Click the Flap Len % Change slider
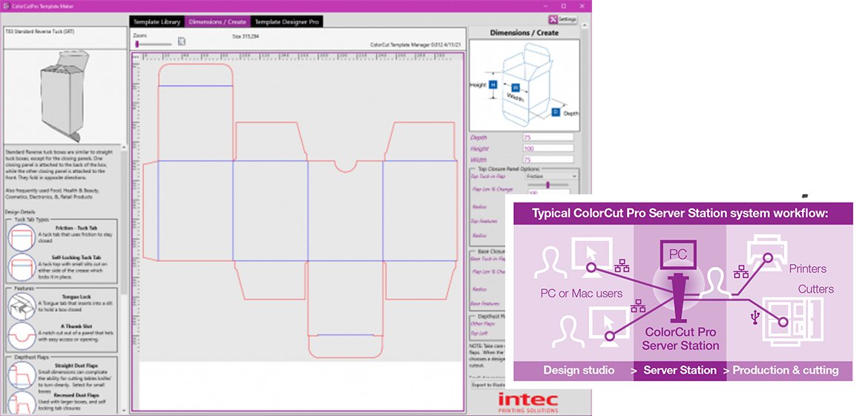Screen dimensions: 868x416 [548, 185]
